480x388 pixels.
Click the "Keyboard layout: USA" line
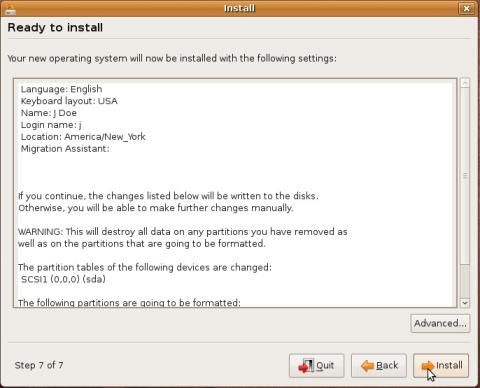[x=69, y=101]
